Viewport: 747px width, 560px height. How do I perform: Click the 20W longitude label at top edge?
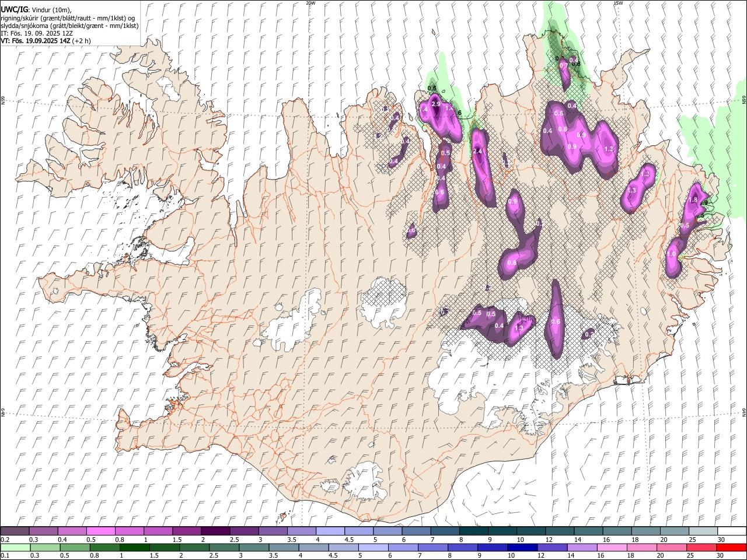(x=310, y=3)
